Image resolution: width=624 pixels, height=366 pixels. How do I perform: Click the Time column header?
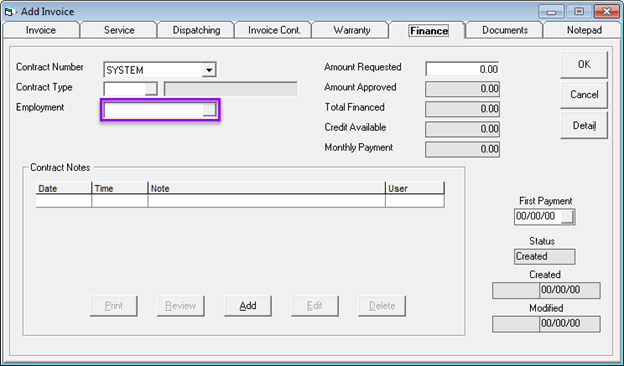point(120,188)
